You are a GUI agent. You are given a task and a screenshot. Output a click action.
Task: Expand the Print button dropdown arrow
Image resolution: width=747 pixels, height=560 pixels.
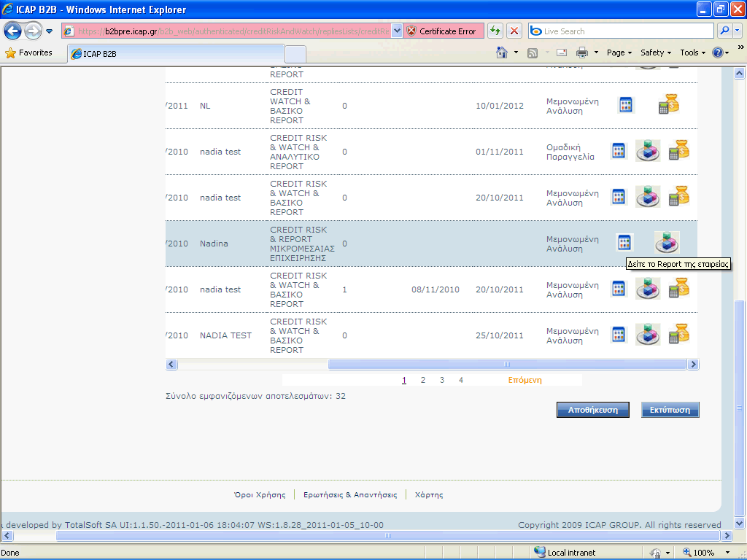click(596, 52)
